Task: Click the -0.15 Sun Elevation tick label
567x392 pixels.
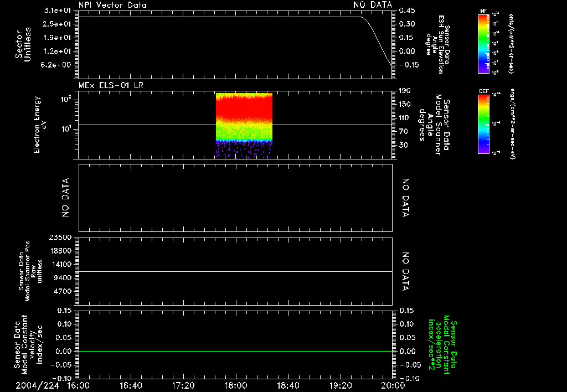Action: click(x=409, y=65)
